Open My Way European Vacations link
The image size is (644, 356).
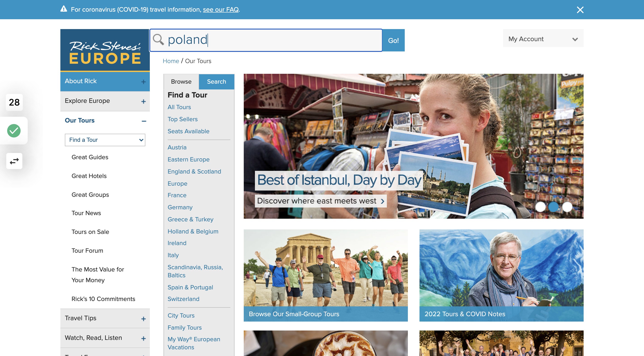(x=194, y=343)
